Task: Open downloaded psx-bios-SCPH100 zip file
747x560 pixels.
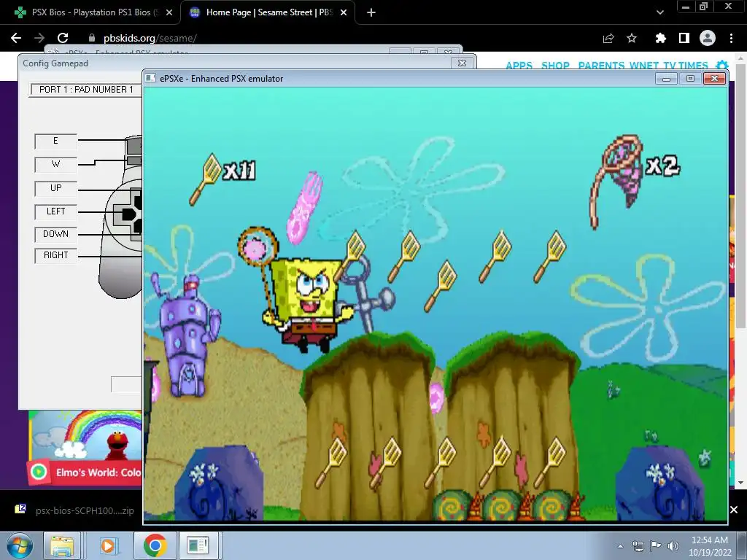Action: pos(76,510)
